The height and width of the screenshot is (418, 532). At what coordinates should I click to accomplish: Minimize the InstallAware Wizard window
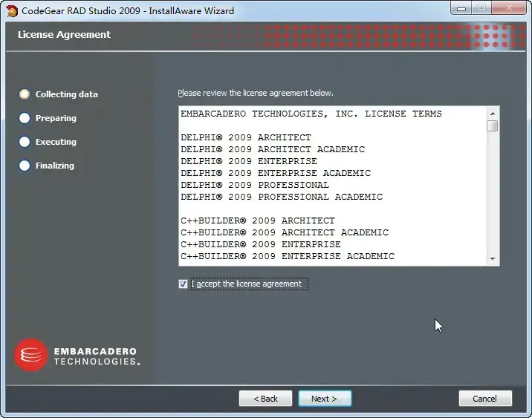pos(461,8)
